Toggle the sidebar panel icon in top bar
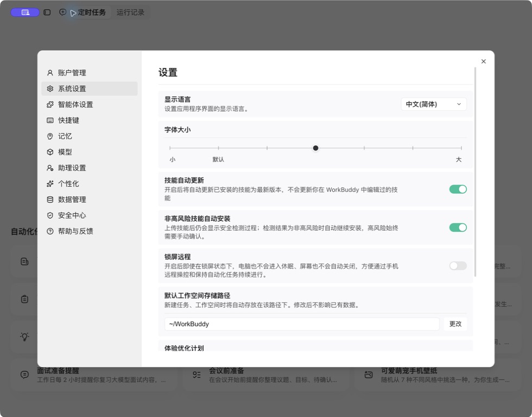 (47, 12)
